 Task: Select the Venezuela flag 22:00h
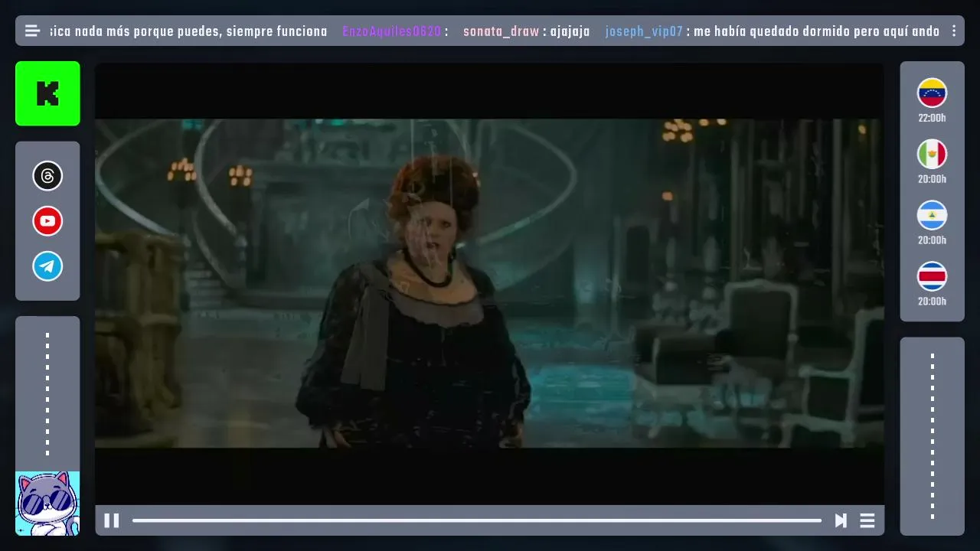pos(933,93)
